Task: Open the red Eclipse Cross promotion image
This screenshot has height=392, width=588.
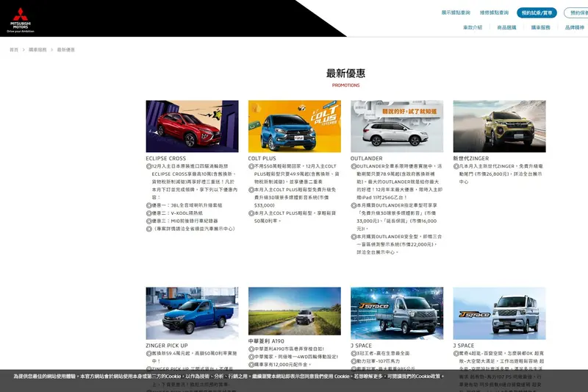Action: point(192,126)
